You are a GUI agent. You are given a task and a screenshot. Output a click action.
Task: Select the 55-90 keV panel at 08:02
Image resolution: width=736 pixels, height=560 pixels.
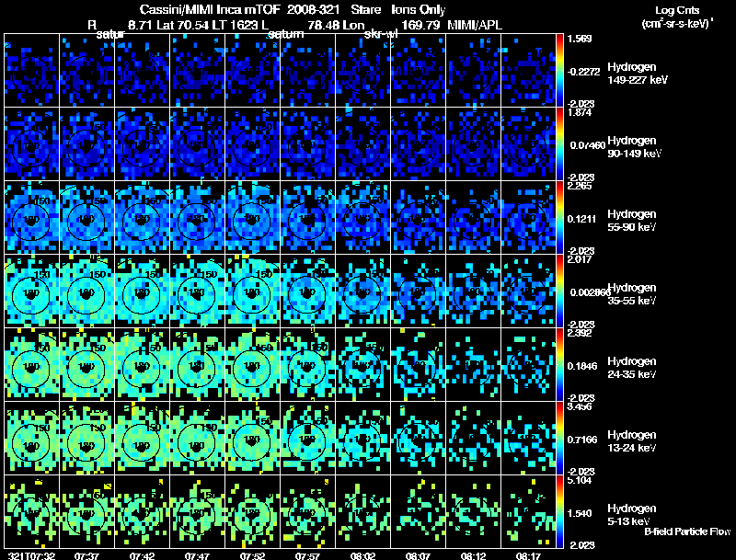click(362, 218)
